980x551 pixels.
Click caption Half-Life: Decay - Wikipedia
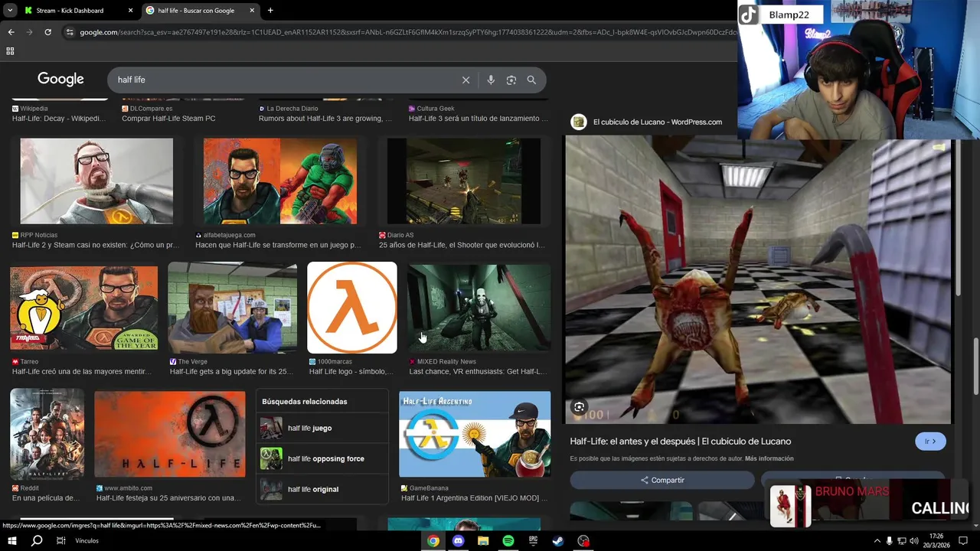coord(59,119)
